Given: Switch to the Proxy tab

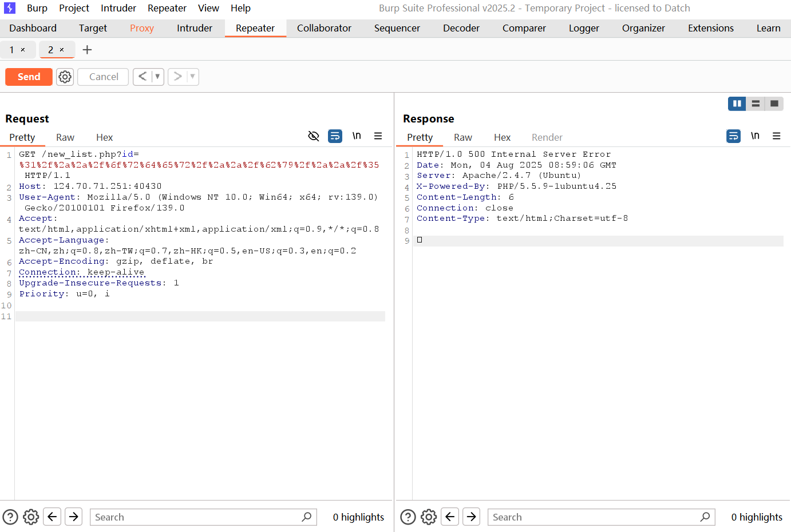Looking at the screenshot, I should click(142, 28).
